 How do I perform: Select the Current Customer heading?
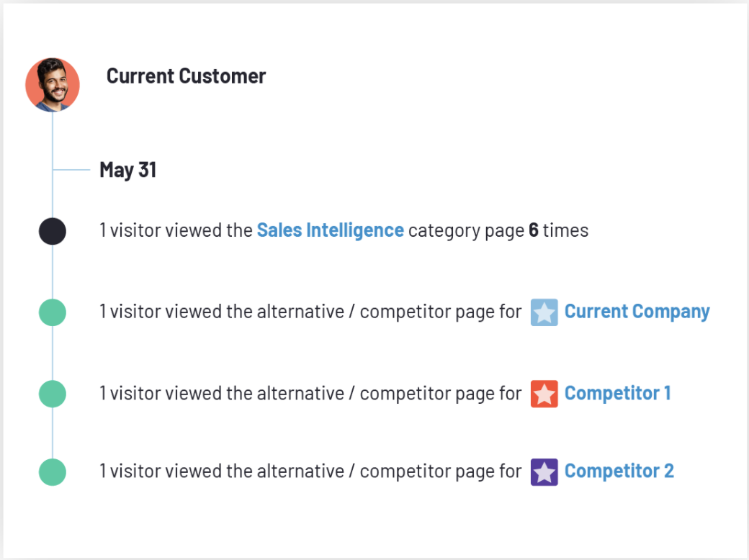tap(186, 76)
